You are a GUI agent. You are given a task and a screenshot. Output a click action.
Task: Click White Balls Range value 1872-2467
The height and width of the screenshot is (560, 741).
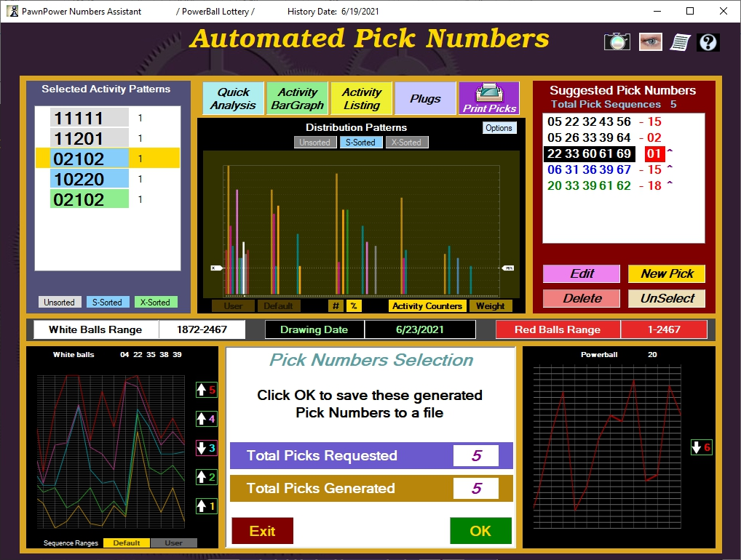[x=202, y=329]
